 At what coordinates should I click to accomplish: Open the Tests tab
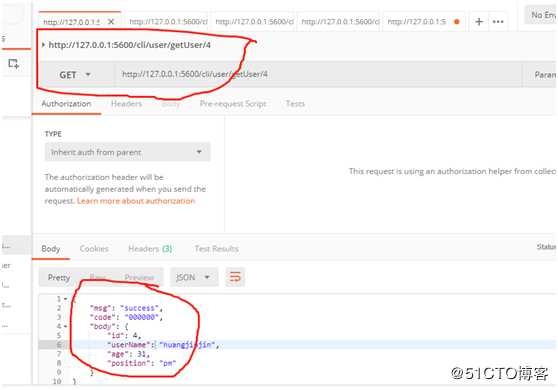(295, 104)
